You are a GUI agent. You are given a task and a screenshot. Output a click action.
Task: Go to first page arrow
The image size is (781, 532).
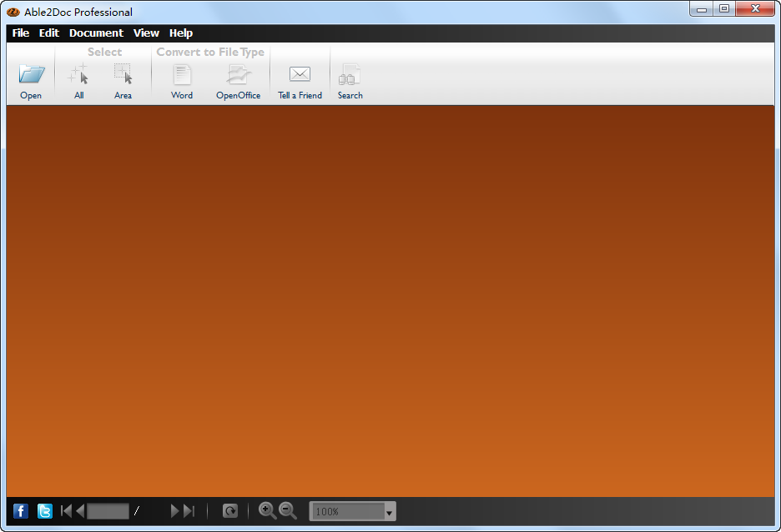pos(66,511)
